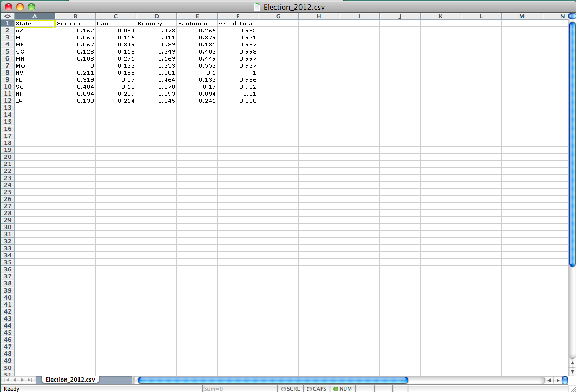Go to the first sheet using tab navigation arrow

pyautogui.click(x=7, y=380)
